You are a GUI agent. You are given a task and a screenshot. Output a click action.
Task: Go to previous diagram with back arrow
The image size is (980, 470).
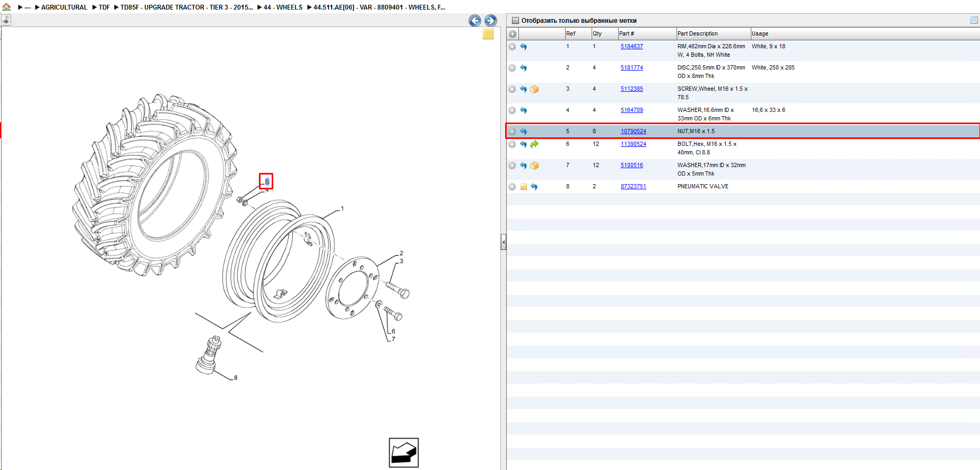(475, 21)
